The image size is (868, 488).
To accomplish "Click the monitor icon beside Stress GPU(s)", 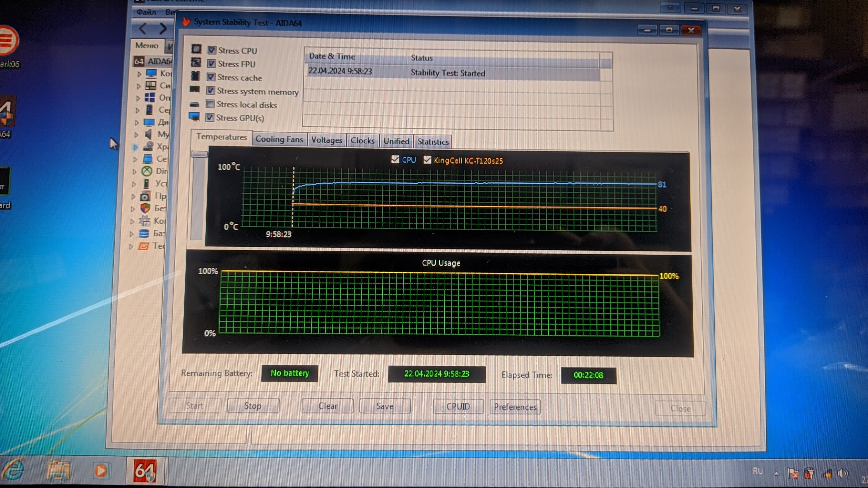I will pyautogui.click(x=194, y=117).
